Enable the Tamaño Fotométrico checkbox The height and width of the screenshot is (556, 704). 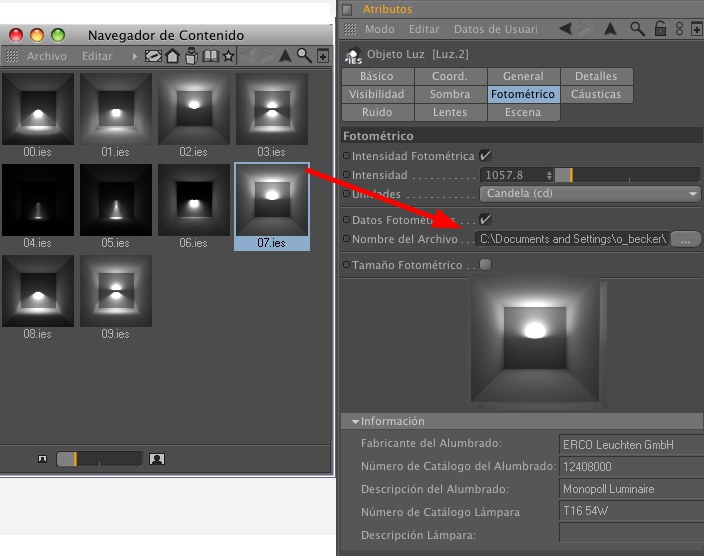pos(486,265)
